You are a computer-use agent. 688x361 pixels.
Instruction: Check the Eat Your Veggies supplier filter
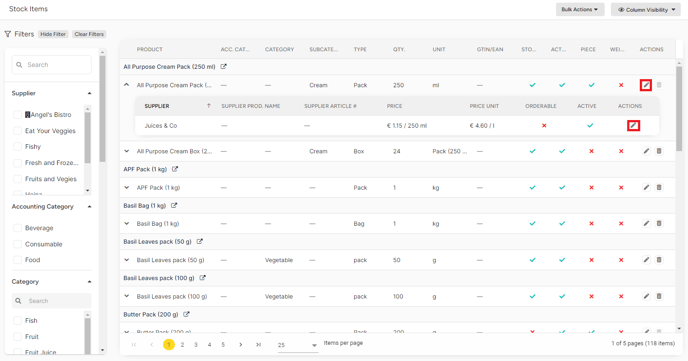click(18, 131)
